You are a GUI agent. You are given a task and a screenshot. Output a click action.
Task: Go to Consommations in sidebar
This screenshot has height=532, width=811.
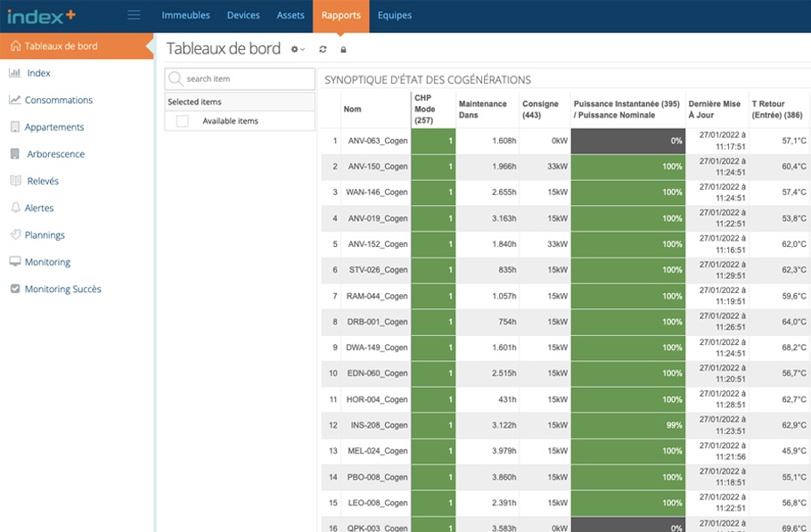[x=58, y=100]
